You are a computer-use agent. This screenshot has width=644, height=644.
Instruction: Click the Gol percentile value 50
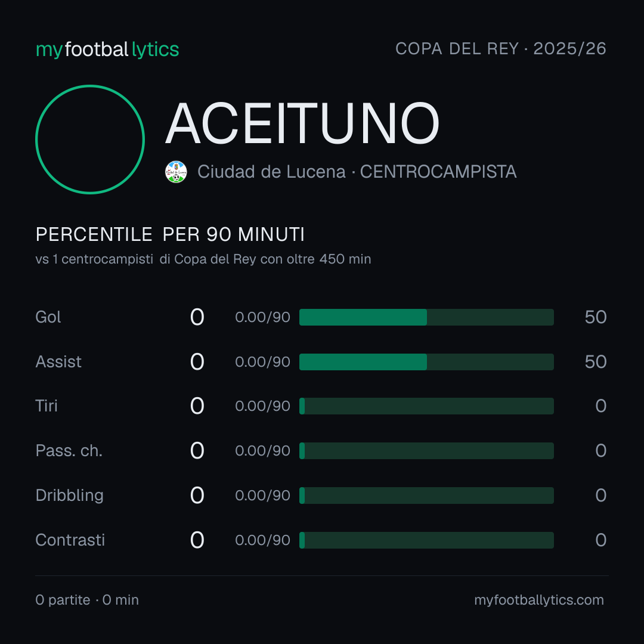tap(596, 317)
